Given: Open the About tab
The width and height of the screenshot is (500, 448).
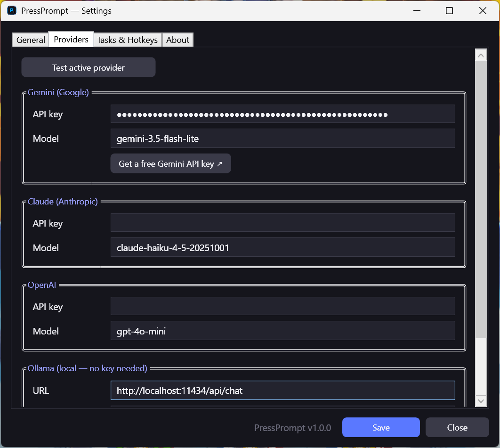Looking at the screenshot, I should pos(177,40).
